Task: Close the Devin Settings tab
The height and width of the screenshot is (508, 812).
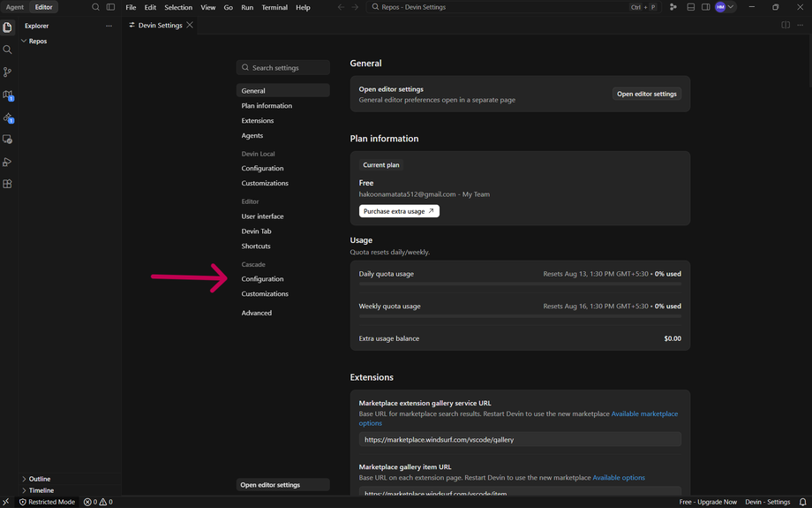Action: point(190,25)
